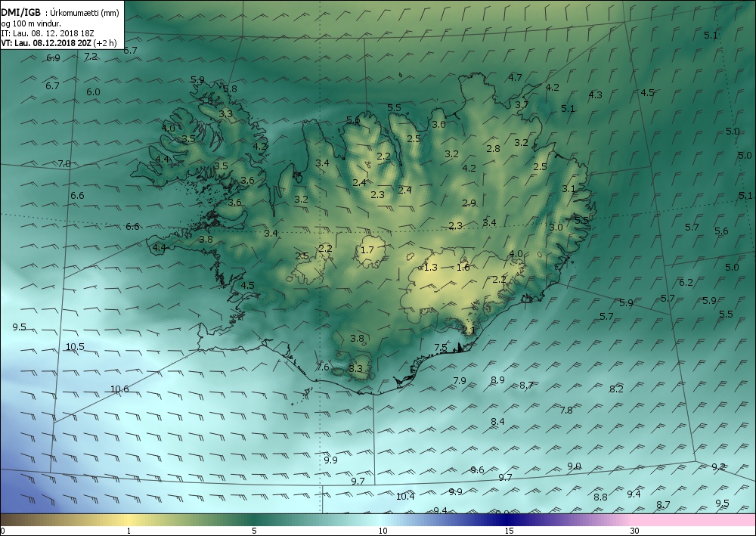The width and height of the screenshot is (756, 536).
Task: Click the 'og 100 m vindur.' line
Action: (x=31, y=23)
